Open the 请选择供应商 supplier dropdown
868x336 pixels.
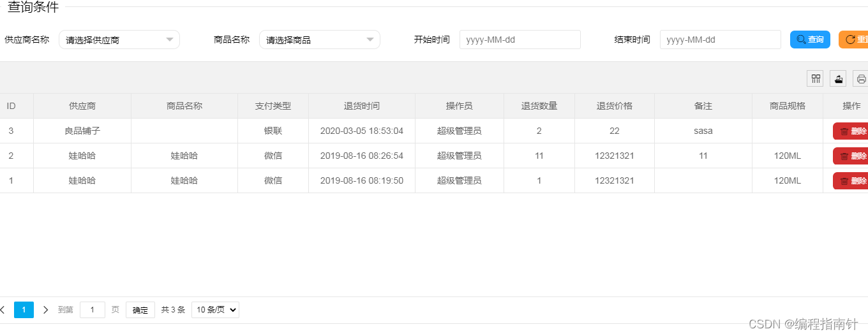(x=119, y=40)
